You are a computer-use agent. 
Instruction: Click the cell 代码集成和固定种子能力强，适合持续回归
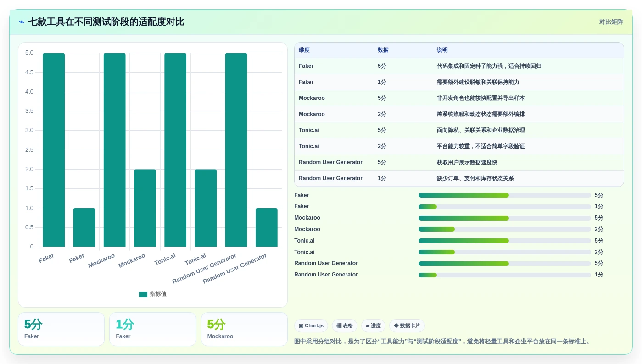489,66
